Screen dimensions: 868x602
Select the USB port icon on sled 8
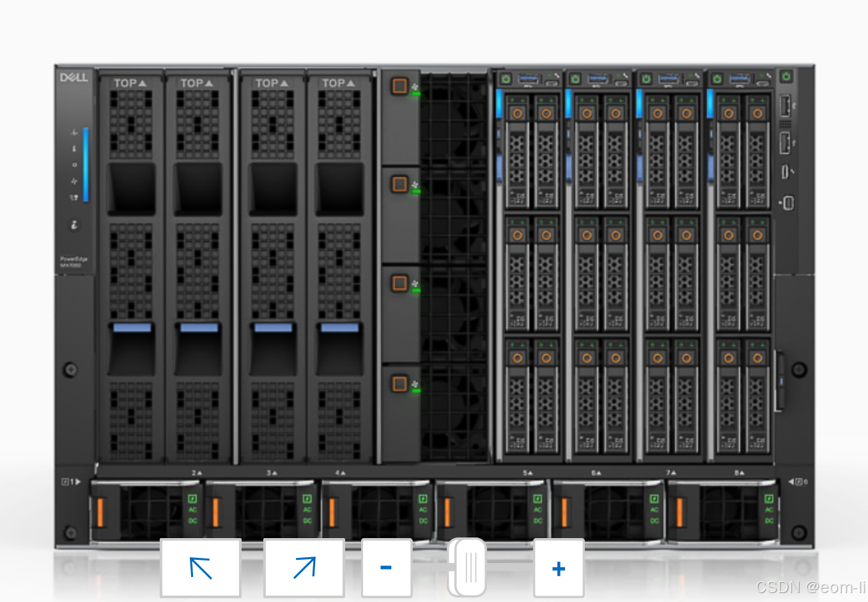click(x=741, y=78)
